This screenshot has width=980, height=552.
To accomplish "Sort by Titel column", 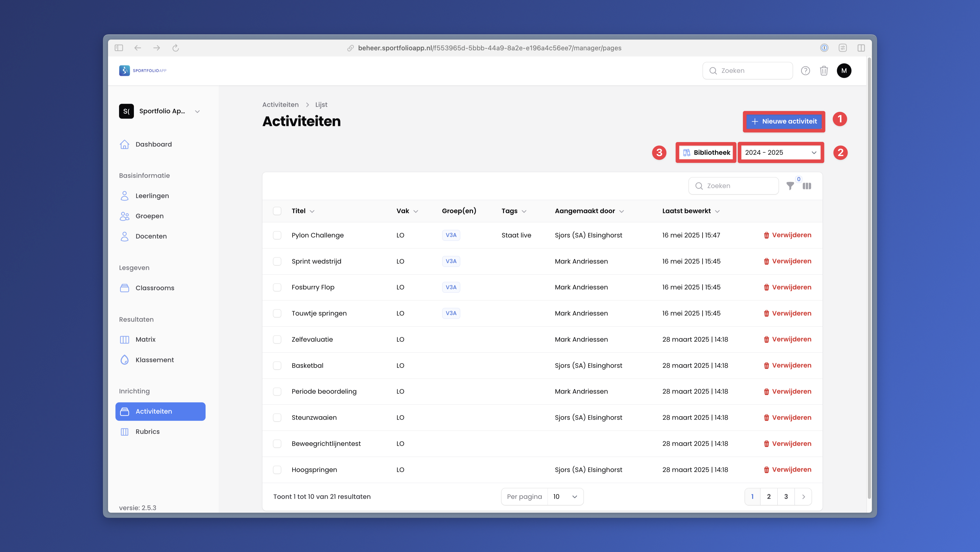I will [x=303, y=211].
